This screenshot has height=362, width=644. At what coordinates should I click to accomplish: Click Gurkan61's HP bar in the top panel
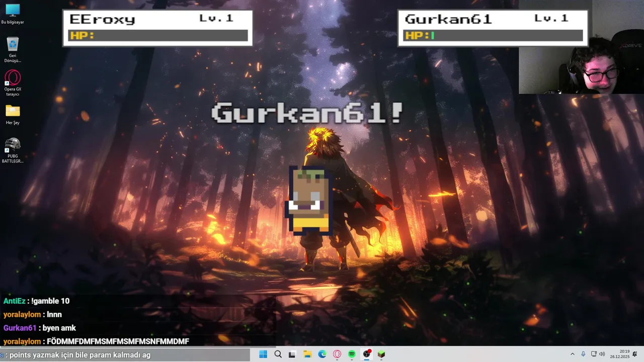[x=493, y=36]
